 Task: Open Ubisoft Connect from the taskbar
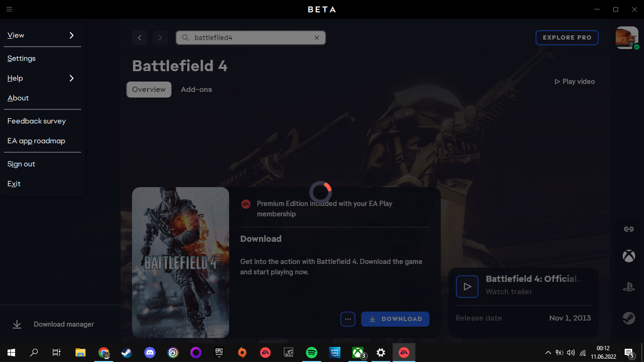pyautogui.click(x=173, y=353)
